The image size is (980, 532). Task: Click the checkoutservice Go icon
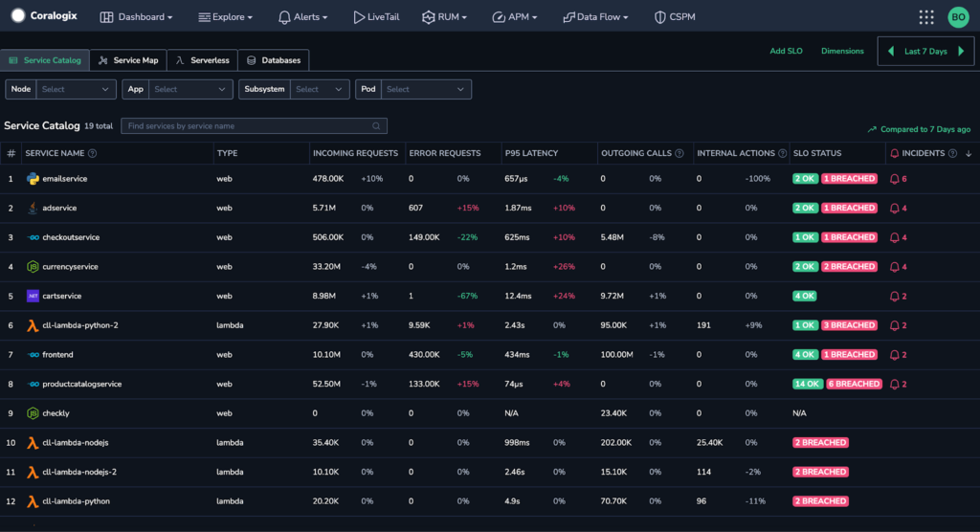click(x=33, y=237)
